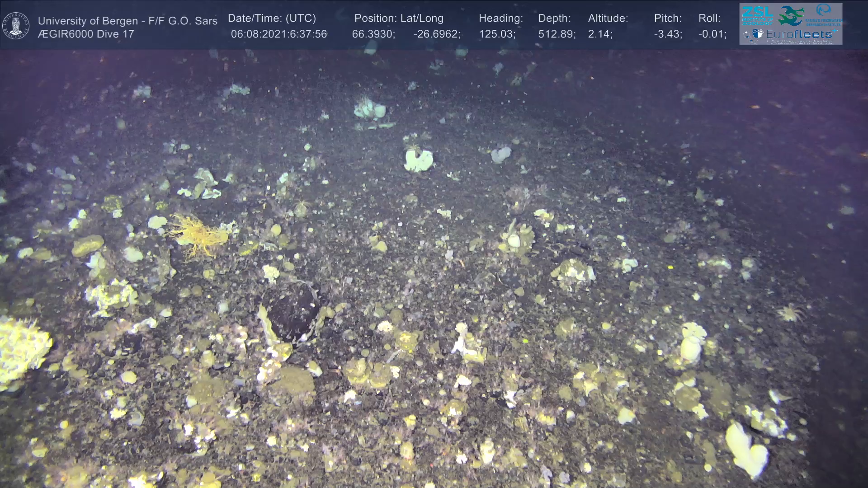Select the latitude value 66.3930
868x488 pixels.
(373, 34)
